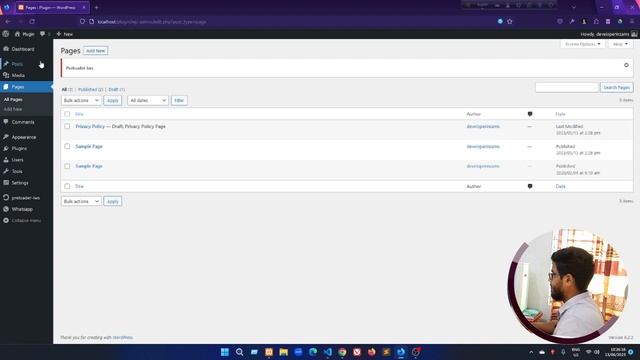640x360 pixels.
Task: Sort by the Title column header
Action: (79, 114)
